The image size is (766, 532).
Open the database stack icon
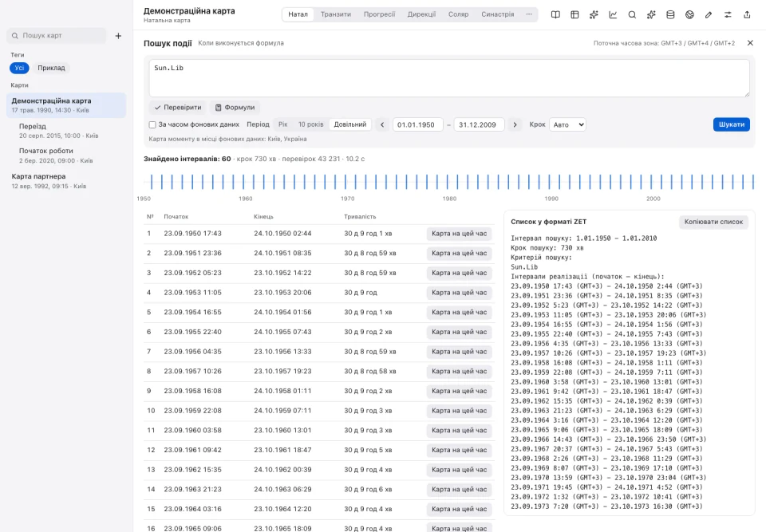pyautogui.click(x=670, y=14)
